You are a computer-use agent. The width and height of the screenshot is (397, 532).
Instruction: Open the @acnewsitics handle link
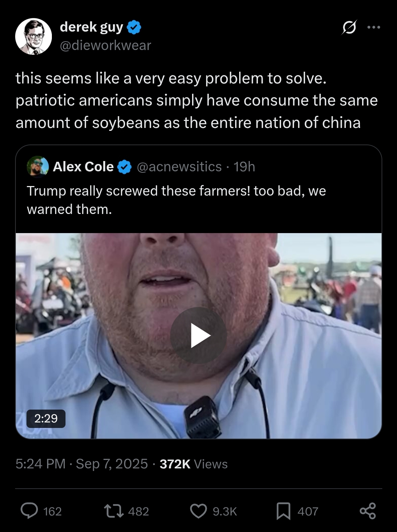point(179,167)
